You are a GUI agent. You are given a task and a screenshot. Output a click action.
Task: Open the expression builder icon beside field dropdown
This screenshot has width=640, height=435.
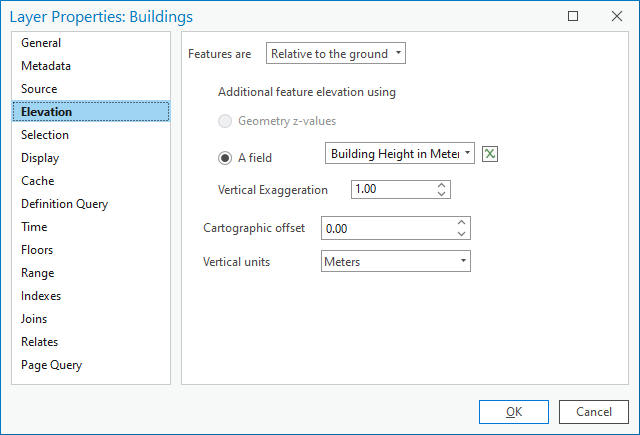tap(489, 154)
